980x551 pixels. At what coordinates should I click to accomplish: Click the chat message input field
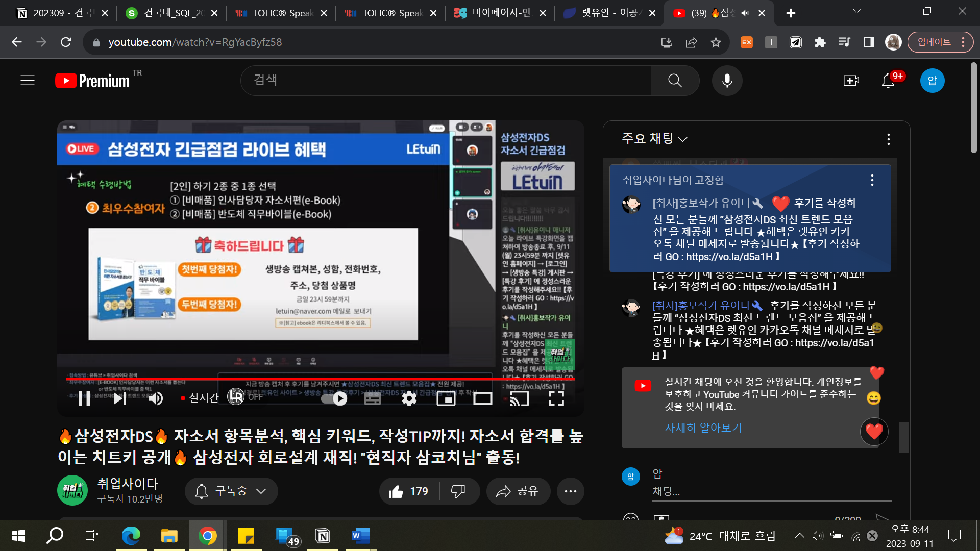(772, 491)
